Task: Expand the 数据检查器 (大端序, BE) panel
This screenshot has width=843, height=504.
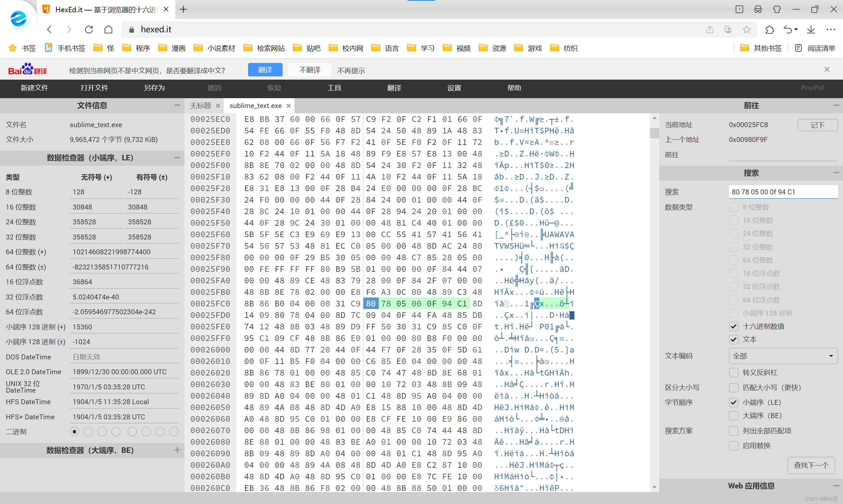Action: [x=177, y=450]
